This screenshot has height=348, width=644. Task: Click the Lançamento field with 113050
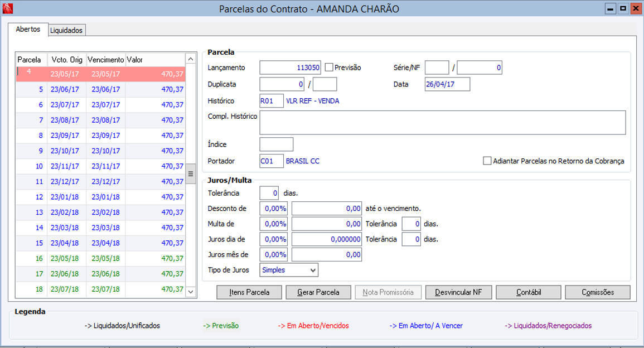290,68
